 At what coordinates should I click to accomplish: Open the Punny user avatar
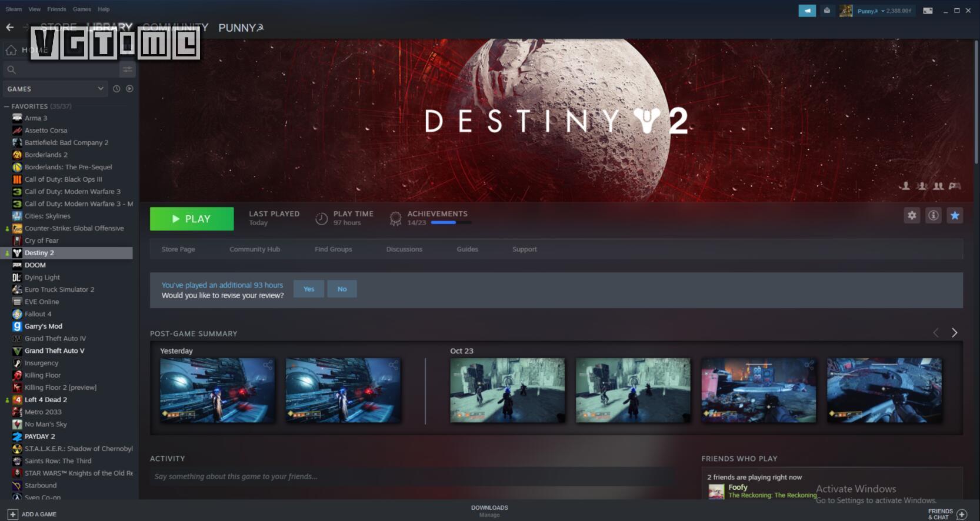coord(846,11)
